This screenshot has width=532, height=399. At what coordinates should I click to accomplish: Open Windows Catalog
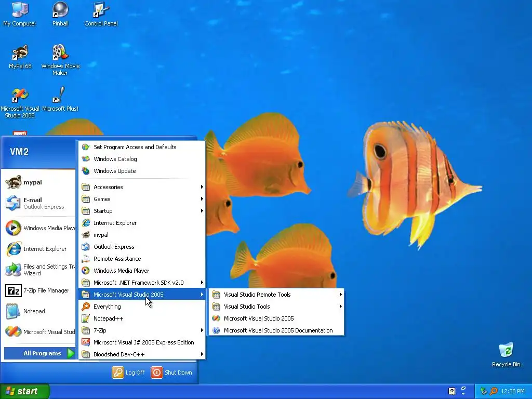[x=142, y=159]
